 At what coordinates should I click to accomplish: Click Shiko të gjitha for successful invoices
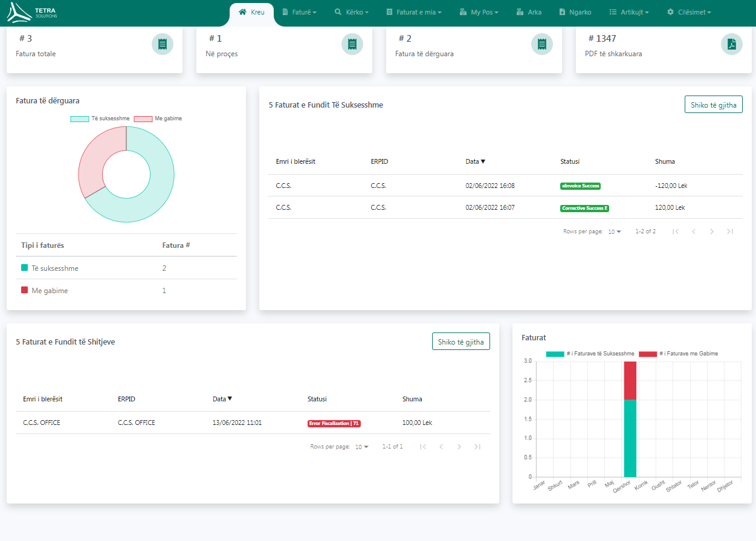tap(714, 105)
